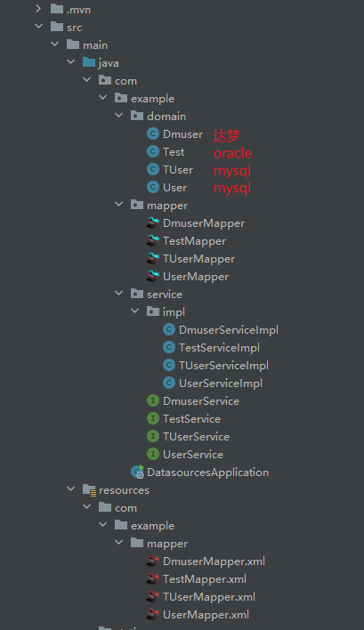
Task: Collapse the resources folder chevron
Action: pos(70,489)
